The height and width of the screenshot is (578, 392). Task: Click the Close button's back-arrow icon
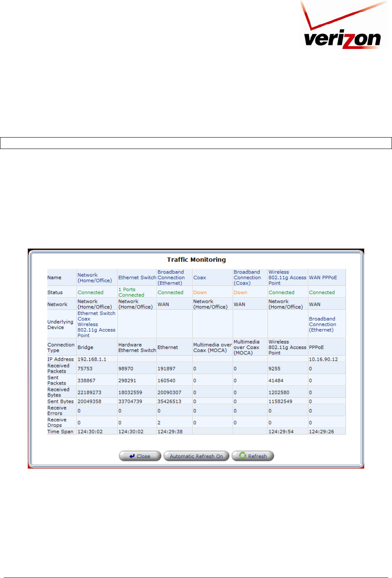click(x=132, y=456)
